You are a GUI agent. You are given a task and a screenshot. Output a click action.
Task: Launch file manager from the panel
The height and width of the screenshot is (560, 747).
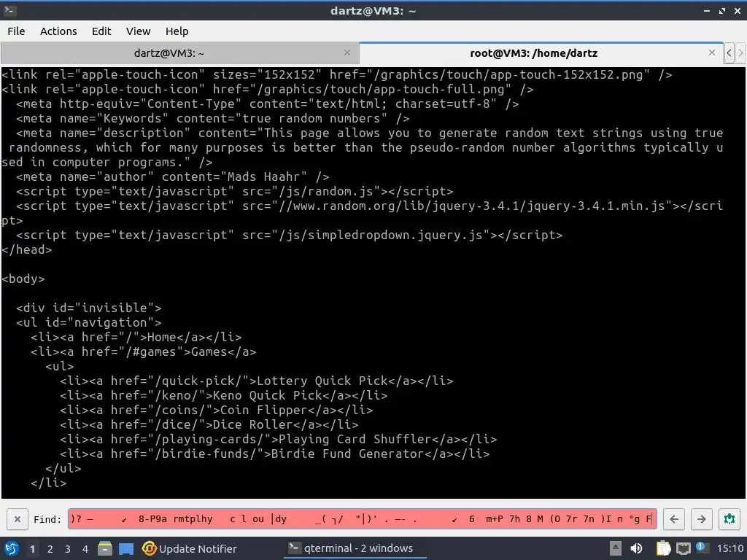pyautogui.click(x=105, y=548)
